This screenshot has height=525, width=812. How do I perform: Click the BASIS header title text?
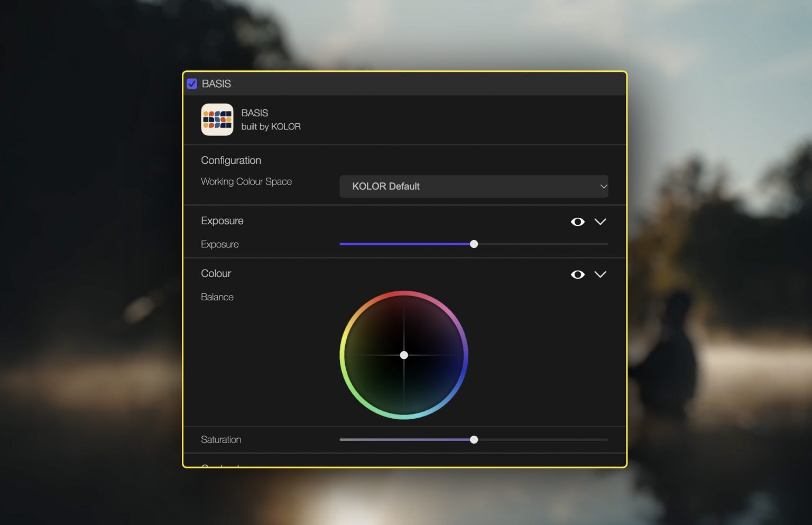[216, 84]
